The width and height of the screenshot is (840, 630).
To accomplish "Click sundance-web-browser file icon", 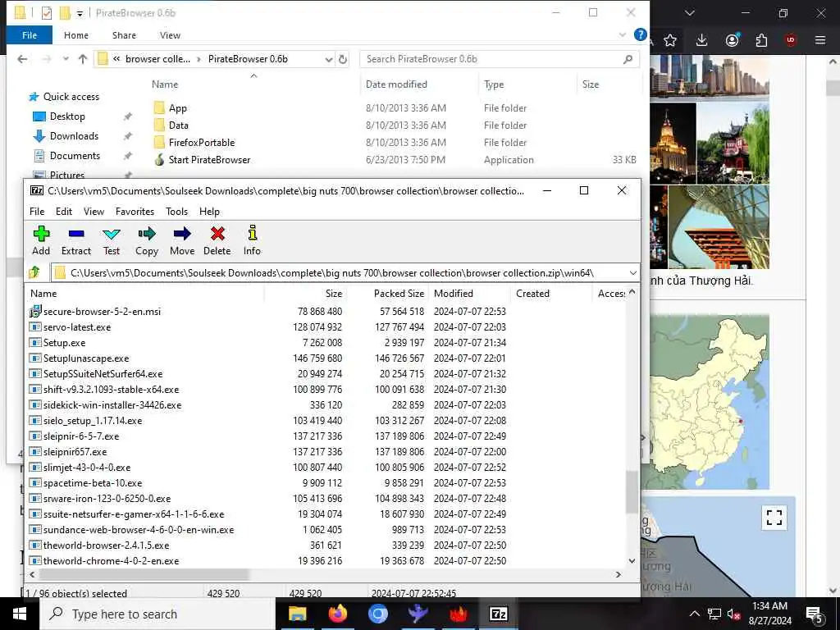I will [35, 530].
